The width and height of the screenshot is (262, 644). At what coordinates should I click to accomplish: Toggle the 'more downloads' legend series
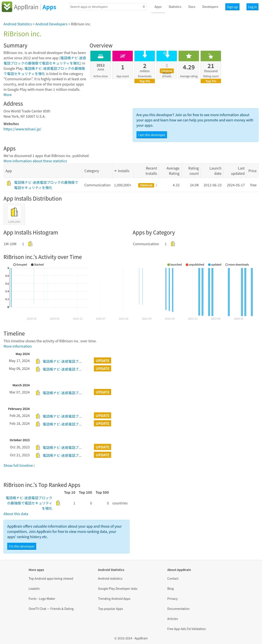237,264
